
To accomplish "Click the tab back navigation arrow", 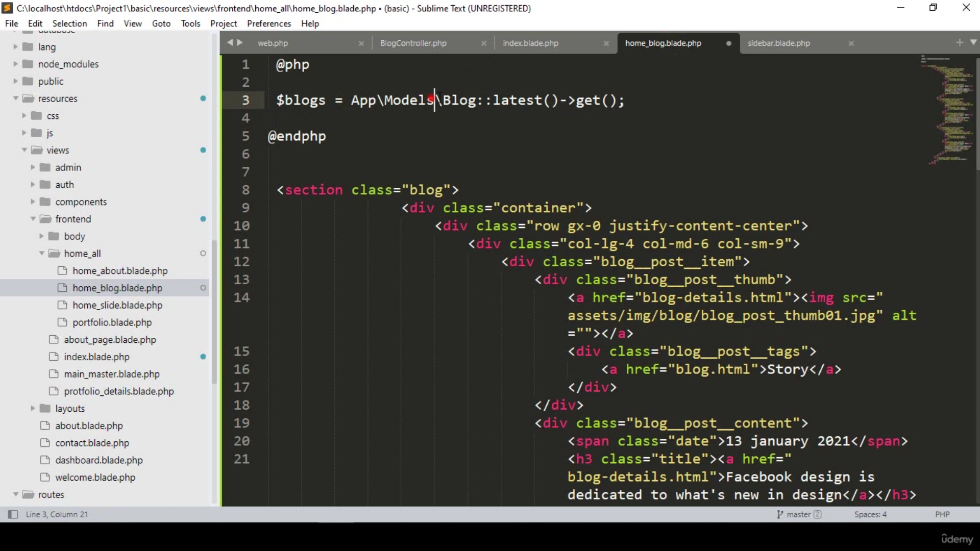I will (230, 42).
